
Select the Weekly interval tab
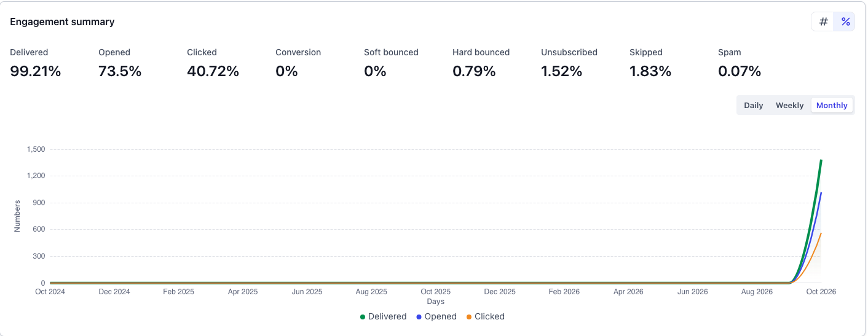[789, 105]
